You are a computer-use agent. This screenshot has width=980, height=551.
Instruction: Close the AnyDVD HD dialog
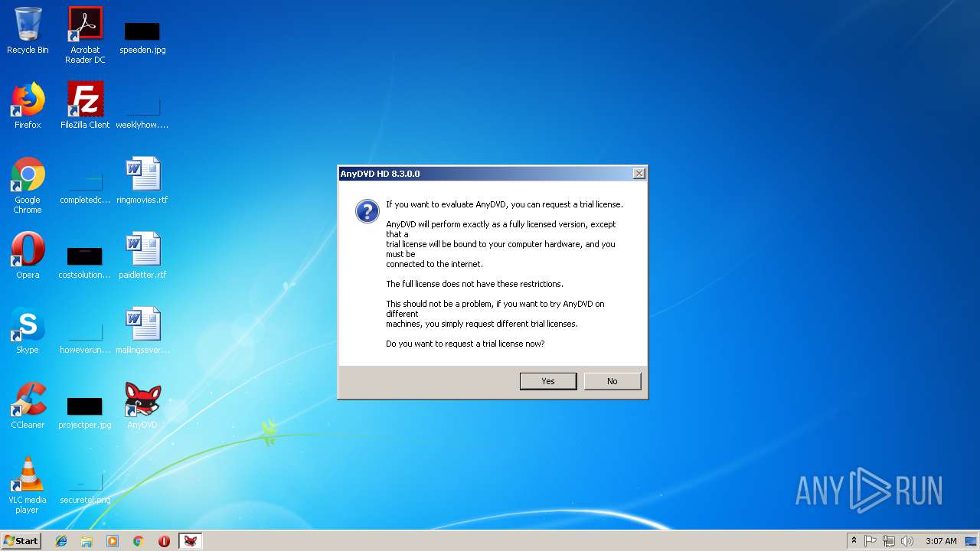click(639, 174)
